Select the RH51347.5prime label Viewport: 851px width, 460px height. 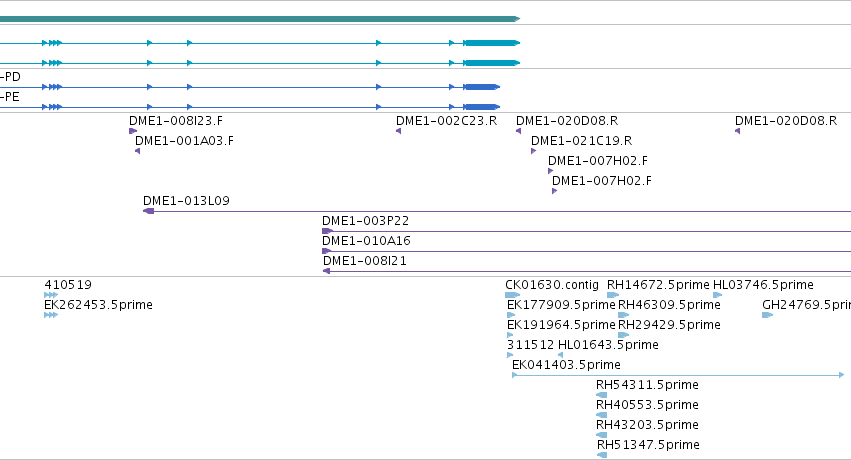[648, 445]
